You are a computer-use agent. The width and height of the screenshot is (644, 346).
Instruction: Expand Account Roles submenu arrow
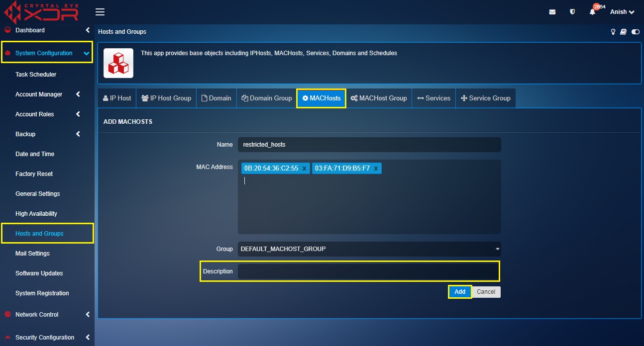coord(78,114)
